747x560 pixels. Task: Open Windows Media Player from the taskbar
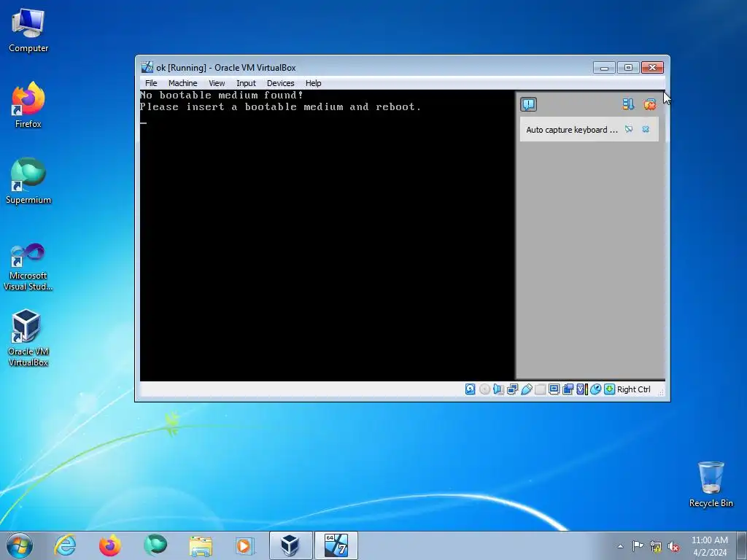245,545
